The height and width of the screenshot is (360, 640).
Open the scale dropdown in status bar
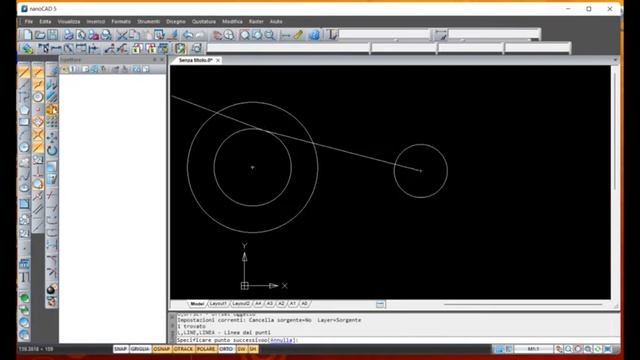coord(533,349)
